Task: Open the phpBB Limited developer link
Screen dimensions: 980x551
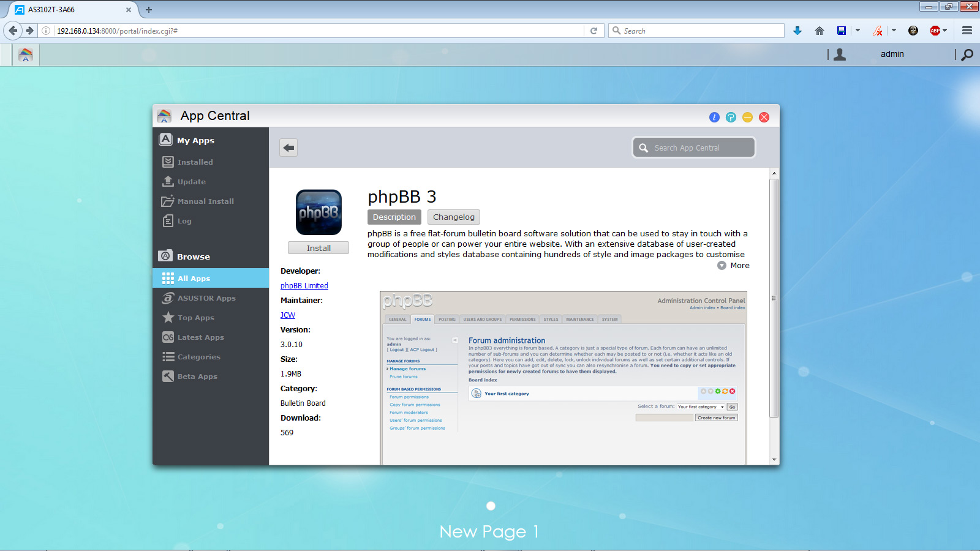Action: pos(304,286)
